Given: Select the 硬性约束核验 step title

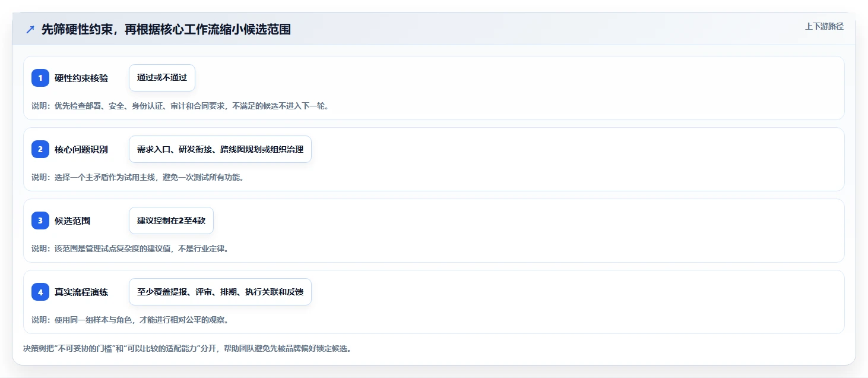Looking at the screenshot, I should [x=81, y=78].
